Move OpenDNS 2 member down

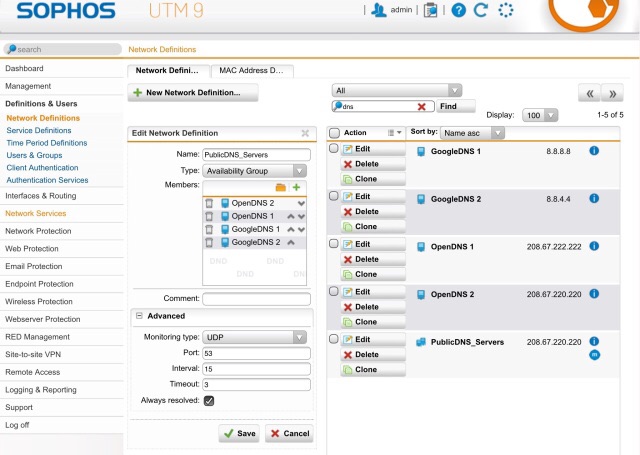[301, 203]
